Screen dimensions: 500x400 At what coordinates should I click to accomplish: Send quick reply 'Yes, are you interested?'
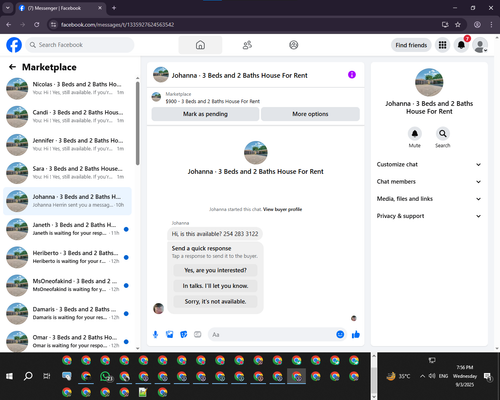215,270
